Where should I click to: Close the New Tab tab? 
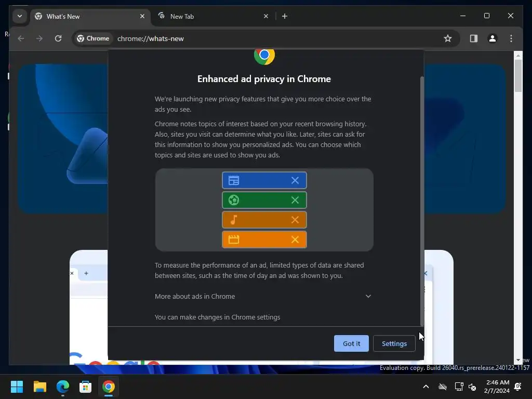point(266,16)
